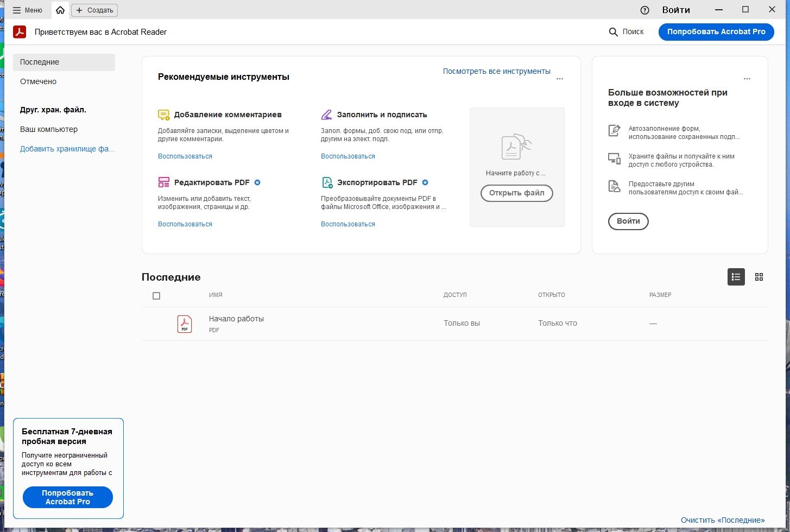Click the ОТКРЫТО column header
Image resolution: width=790 pixels, height=532 pixels.
pyautogui.click(x=552, y=295)
